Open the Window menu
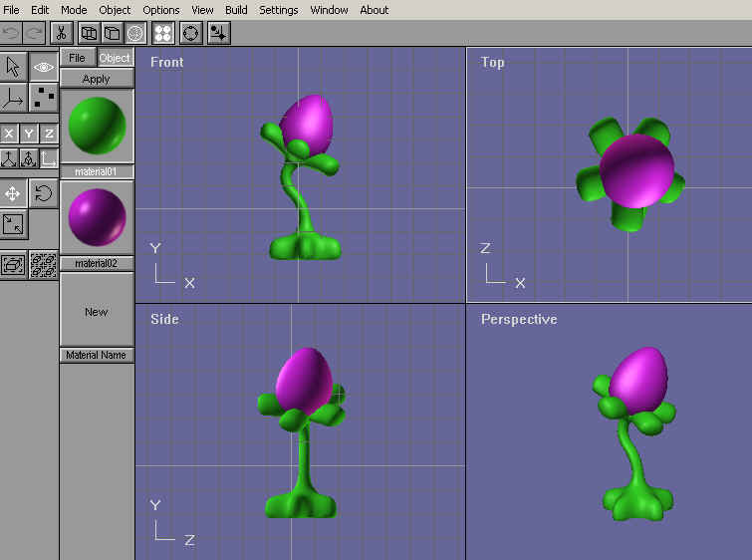The image size is (752, 560). point(329,10)
